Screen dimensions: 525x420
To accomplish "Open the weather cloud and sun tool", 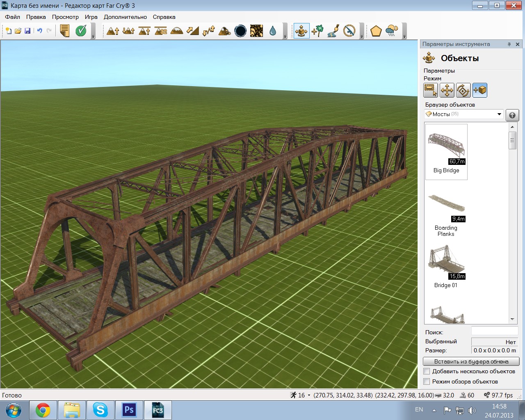I will (x=392, y=31).
